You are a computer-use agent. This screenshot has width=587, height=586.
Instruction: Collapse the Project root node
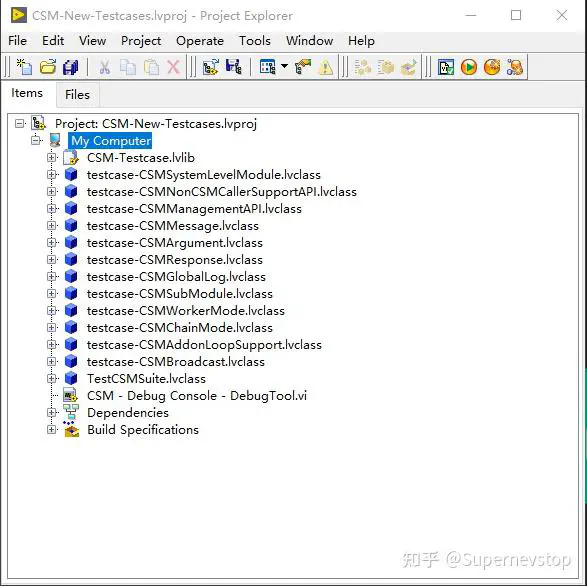20,123
